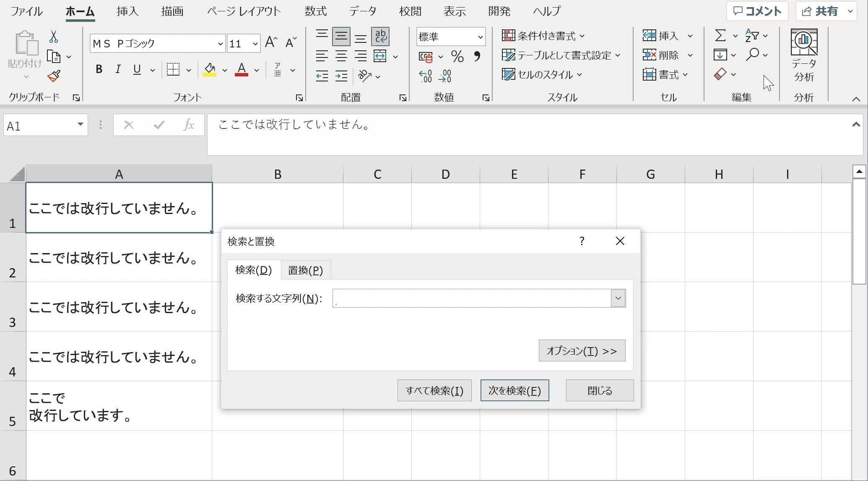The width and height of the screenshot is (868, 481).
Task: Click すべて検索(I) button
Action: pyautogui.click(x=434, y=391)
